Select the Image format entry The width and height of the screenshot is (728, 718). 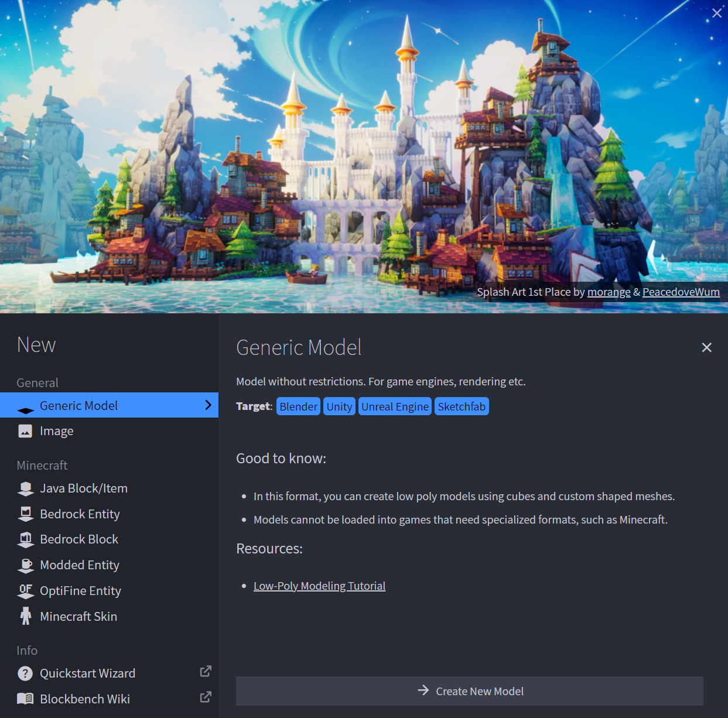coord(109,431)
